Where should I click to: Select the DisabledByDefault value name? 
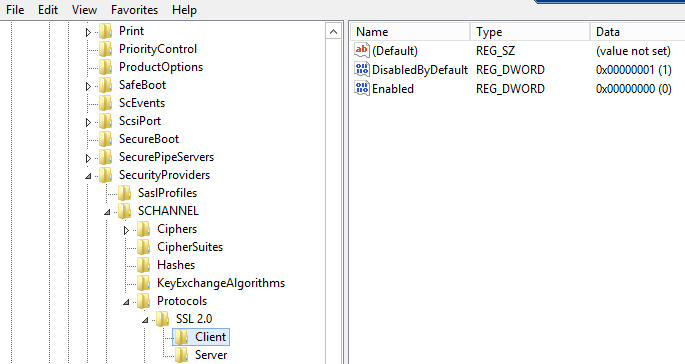[420, 70]
